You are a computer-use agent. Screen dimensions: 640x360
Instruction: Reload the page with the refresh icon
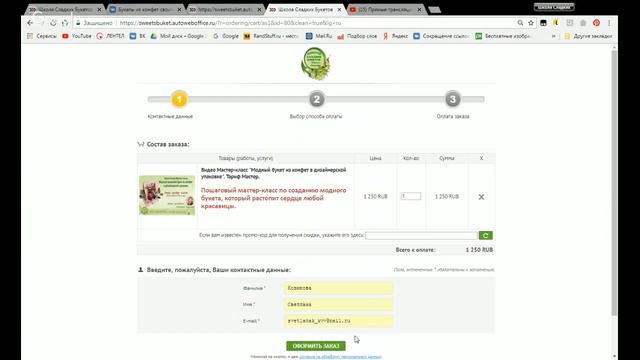(53, 23)
